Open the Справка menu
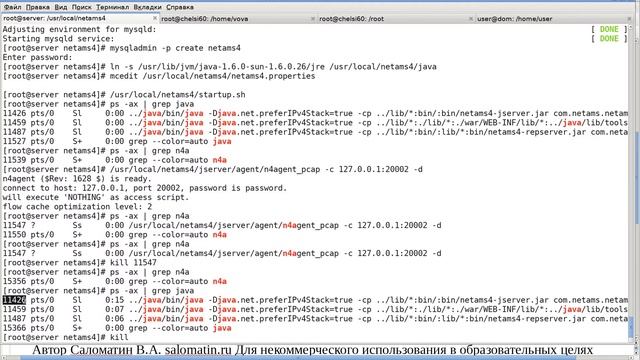Viewport: 640px width, 360px height. coord(180,7)
